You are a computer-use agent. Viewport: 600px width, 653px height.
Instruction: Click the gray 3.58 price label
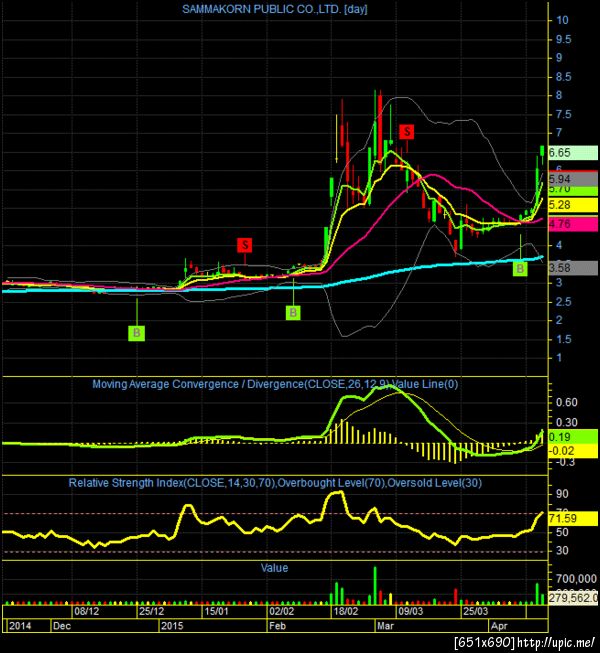click(x=573, y=268)
